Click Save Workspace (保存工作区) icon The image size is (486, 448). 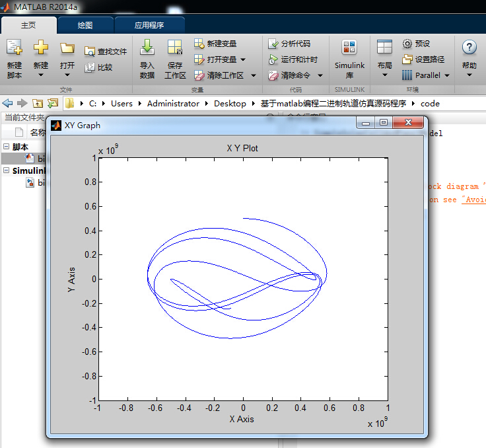175,47
